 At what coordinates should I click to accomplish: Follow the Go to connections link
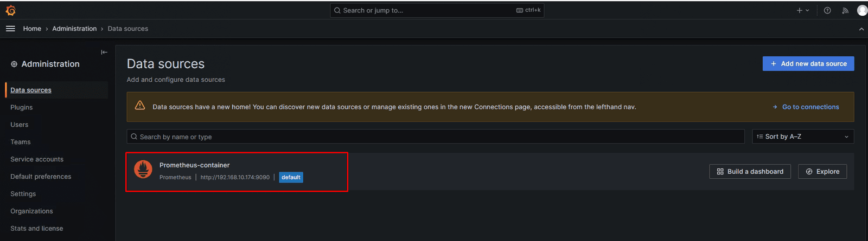806,107
